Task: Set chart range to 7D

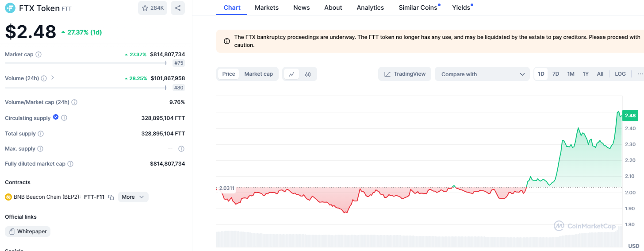Action: pos(556,74)
